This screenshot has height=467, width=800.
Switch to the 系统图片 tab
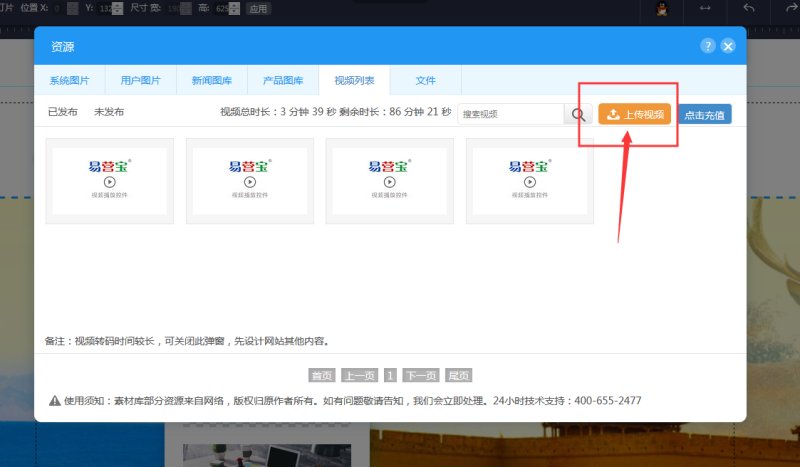[x=69, y=80]
